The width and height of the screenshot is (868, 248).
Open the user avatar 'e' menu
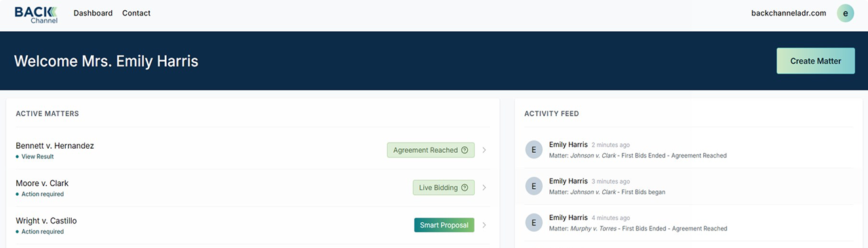tap(845, 13)
